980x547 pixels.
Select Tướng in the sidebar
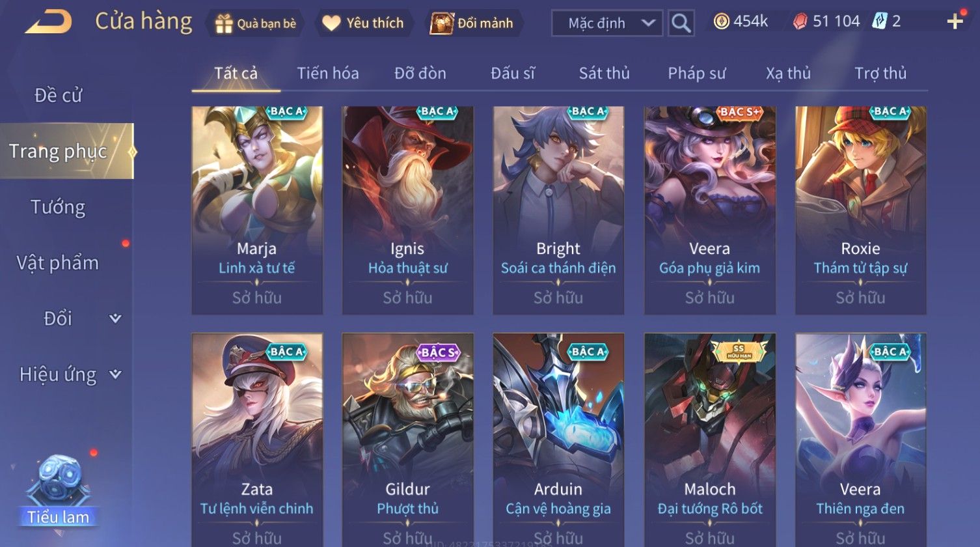[x=58, y=207]
